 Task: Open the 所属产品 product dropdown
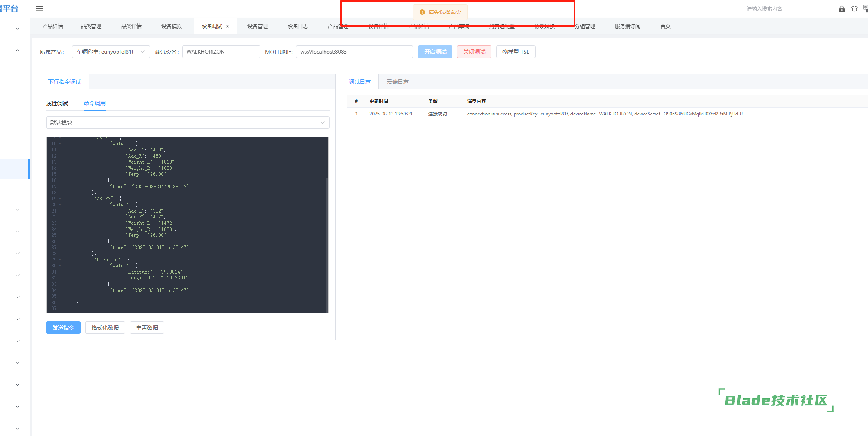pos(111,52)
